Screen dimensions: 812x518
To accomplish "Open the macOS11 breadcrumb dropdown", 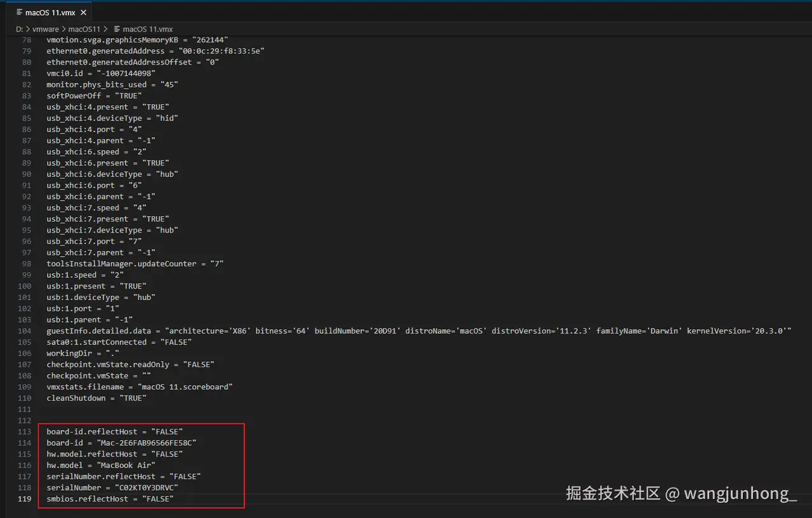I will click(x=84, y=29).
